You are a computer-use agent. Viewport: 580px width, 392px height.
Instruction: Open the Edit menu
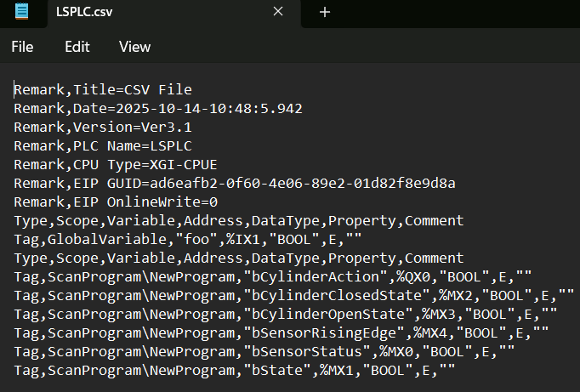[x=77, y=48]
